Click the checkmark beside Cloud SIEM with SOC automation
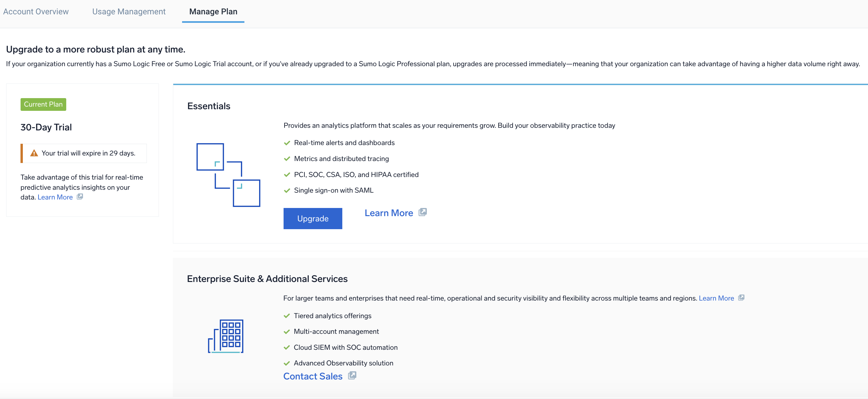The height and width of the screenshot is (399, 868). click(287, 347)
